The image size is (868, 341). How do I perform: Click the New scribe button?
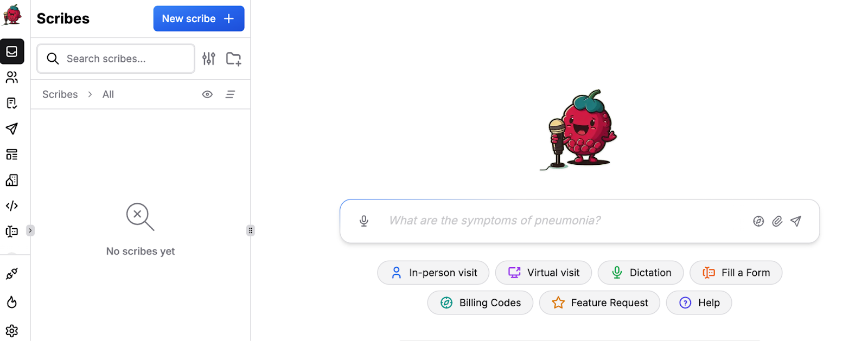click(199, 18)
